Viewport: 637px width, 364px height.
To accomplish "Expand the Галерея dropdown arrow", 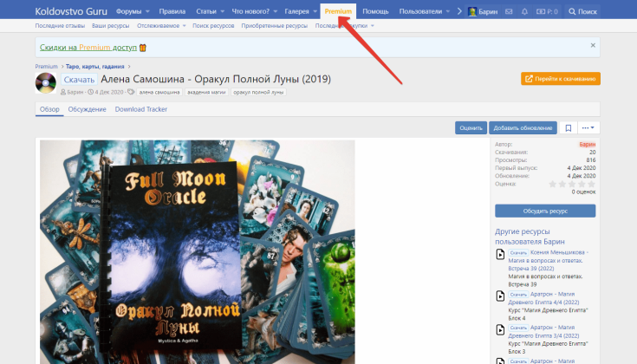I will [x=315, y=11].
